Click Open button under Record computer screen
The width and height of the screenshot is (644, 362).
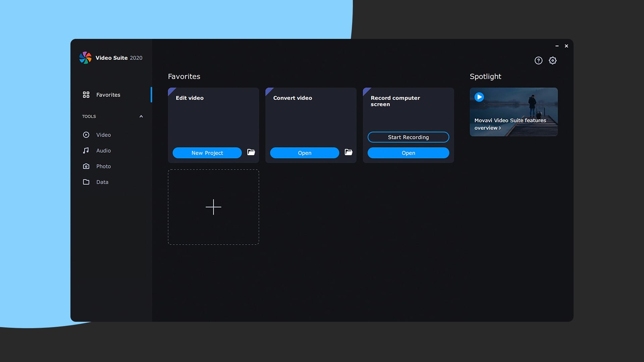coord(408,153)
